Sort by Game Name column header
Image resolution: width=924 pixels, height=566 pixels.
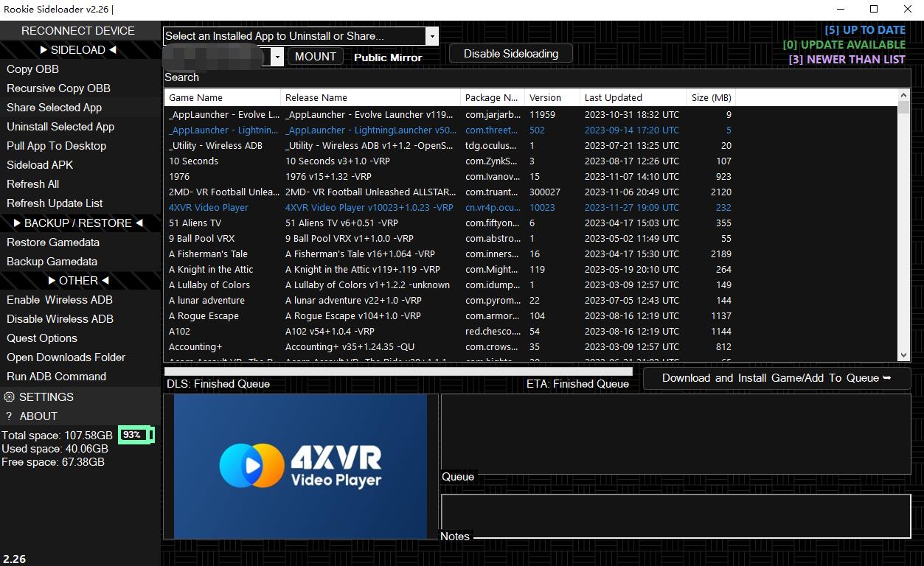click(222, 97)
